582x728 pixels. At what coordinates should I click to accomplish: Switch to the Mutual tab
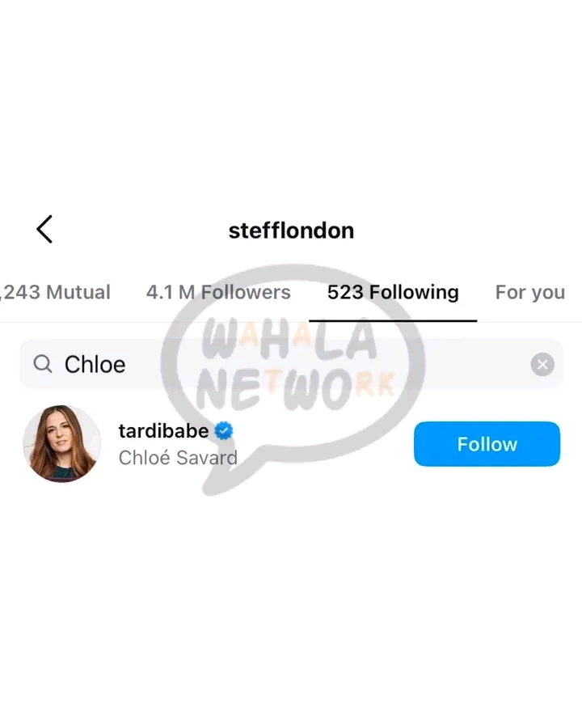click(55, 293)
